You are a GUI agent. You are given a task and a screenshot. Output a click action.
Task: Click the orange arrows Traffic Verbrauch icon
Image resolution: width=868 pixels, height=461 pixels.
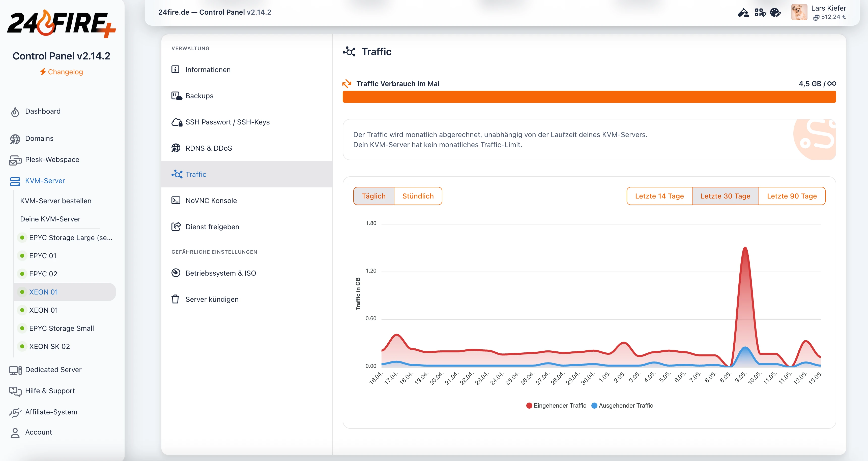click(347, 83)
